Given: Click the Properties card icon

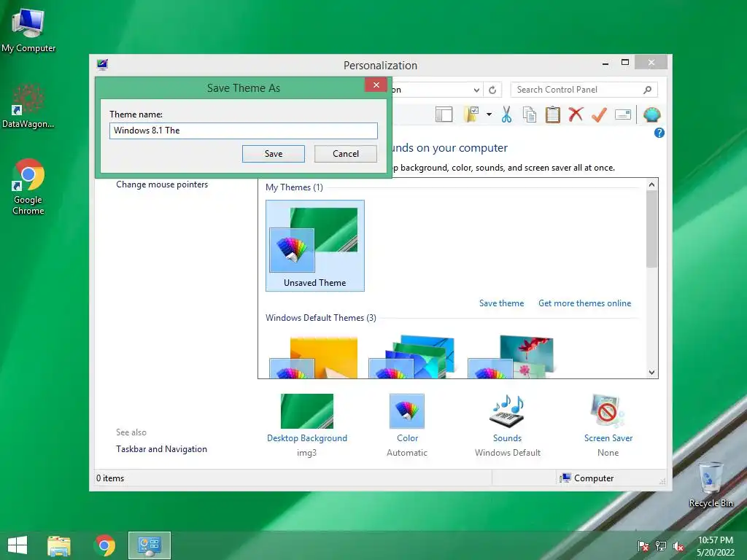Looking at the screenshot, I should (x=623, y=114).
